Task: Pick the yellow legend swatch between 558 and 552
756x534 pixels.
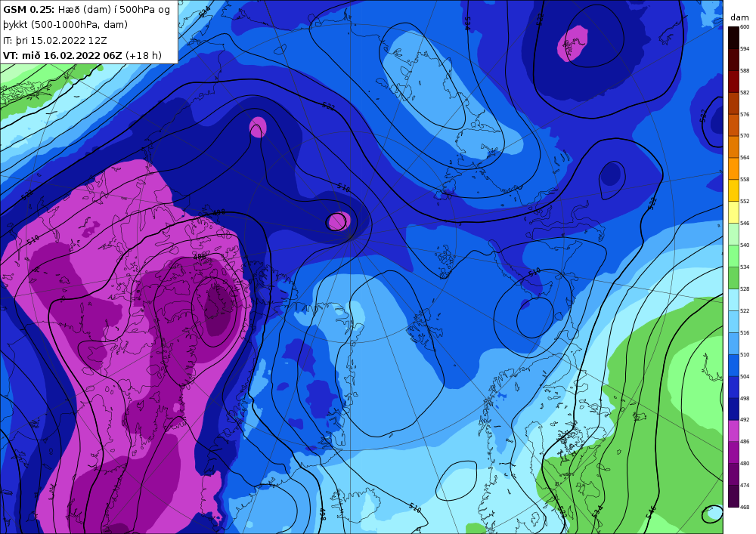Action: click(733, 190)
